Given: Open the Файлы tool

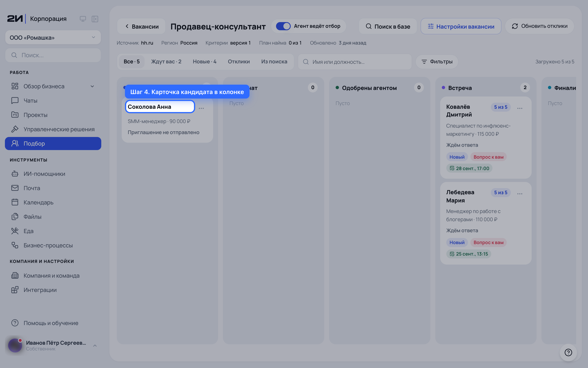Looking at the screenshot, I should (53, 217).
